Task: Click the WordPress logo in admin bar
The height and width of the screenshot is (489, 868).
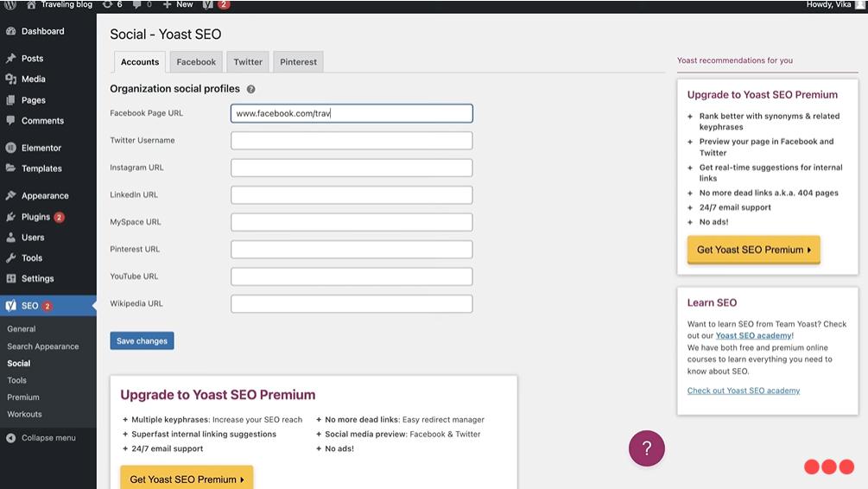Action: [10, 4]
